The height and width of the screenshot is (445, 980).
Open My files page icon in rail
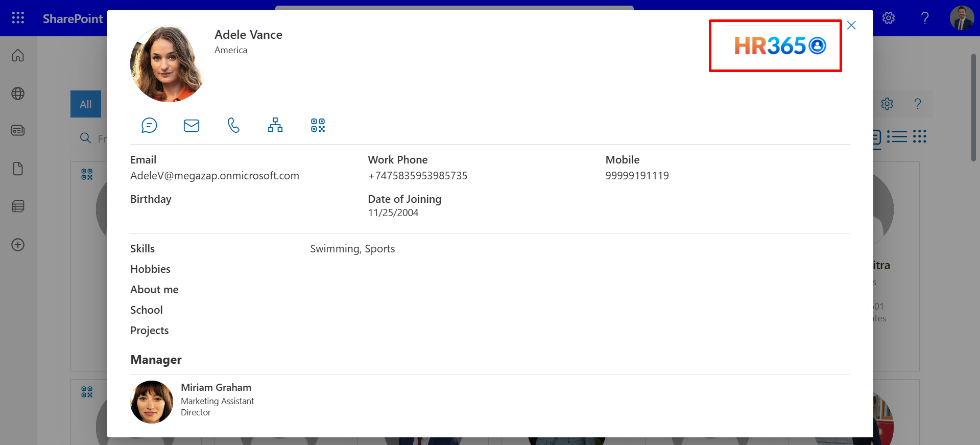point(18,169)
